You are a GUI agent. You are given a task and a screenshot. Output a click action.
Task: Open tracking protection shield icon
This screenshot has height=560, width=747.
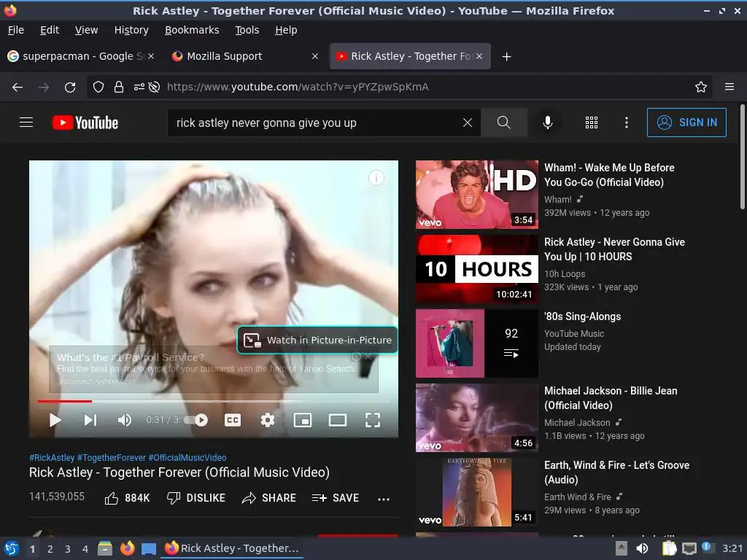(98, 87)
